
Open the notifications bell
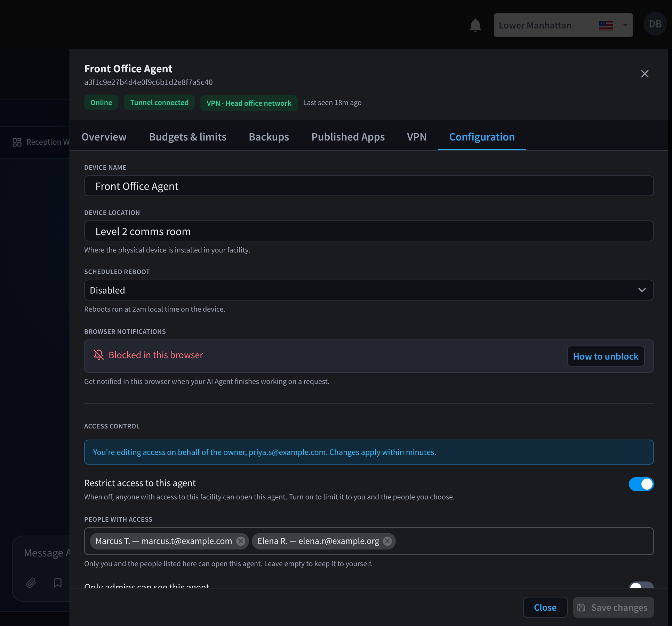click(475, 25)
